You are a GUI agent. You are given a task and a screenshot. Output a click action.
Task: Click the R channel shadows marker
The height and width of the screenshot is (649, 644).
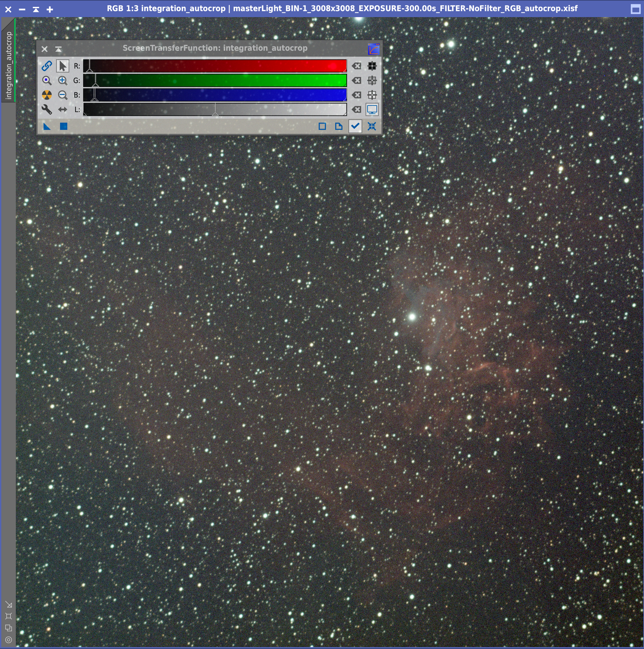[89, 69]
